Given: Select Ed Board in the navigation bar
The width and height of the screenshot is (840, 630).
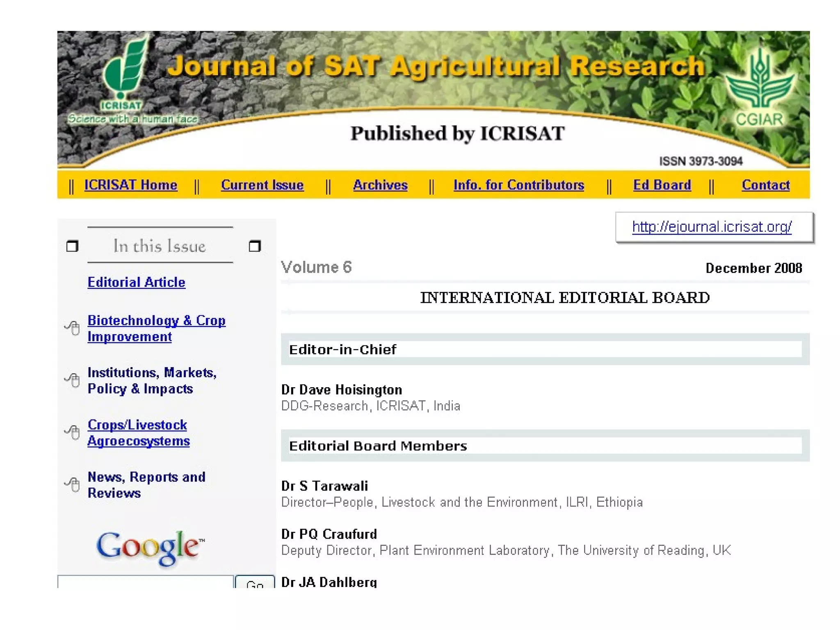Looking at the screenshot, I should point(662,185).
